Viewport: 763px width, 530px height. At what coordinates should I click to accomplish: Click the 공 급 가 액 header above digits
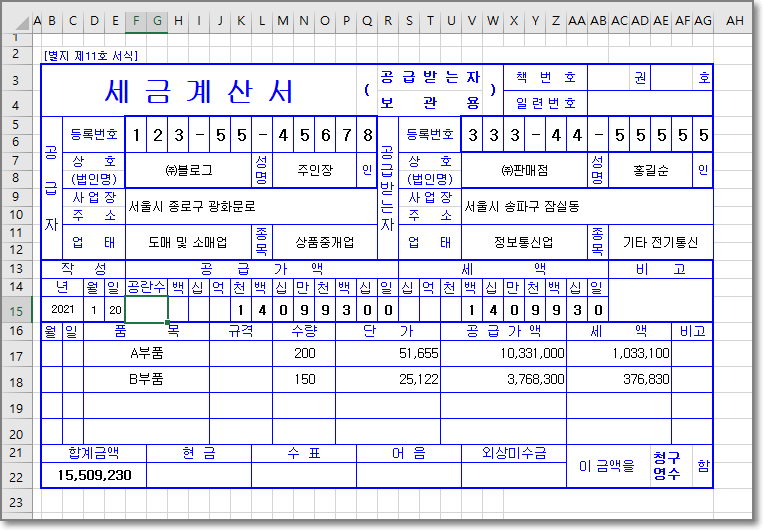[262, 269]
